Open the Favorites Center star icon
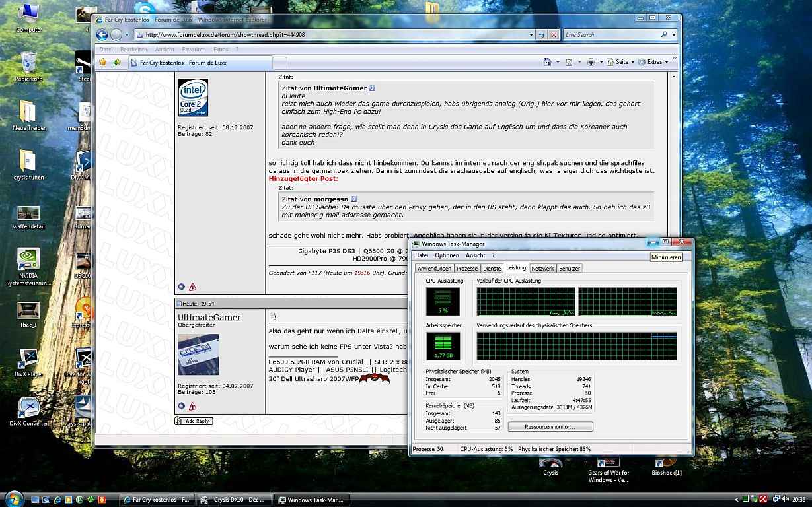Viewport: 812px width, 507px height. 102,62
